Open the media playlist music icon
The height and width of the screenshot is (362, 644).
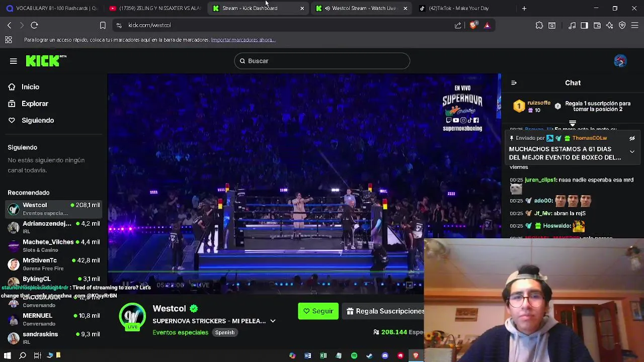pos(572,25)
